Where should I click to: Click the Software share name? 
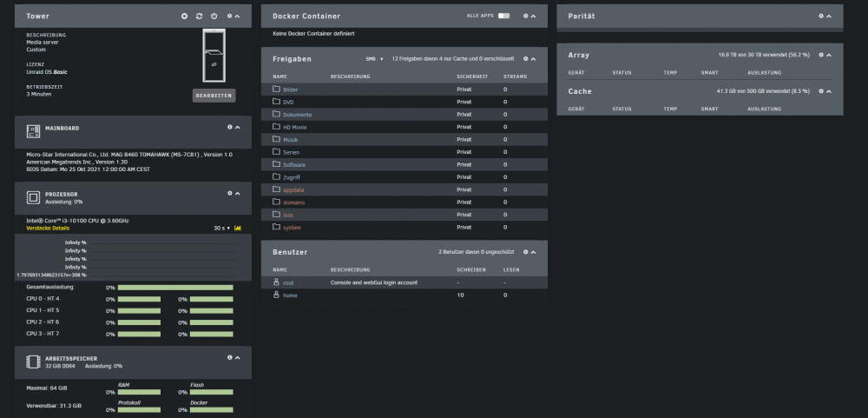(x=294, y=164)
